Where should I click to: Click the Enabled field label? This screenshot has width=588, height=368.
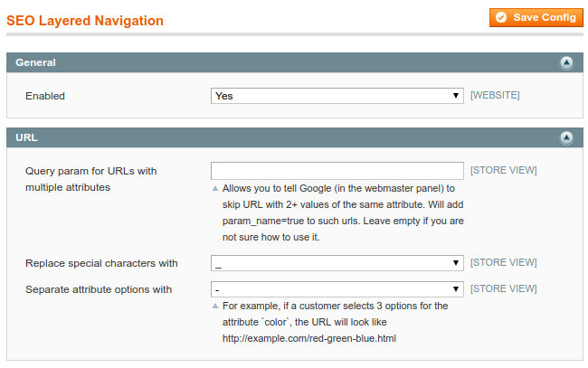pos(45,96)
